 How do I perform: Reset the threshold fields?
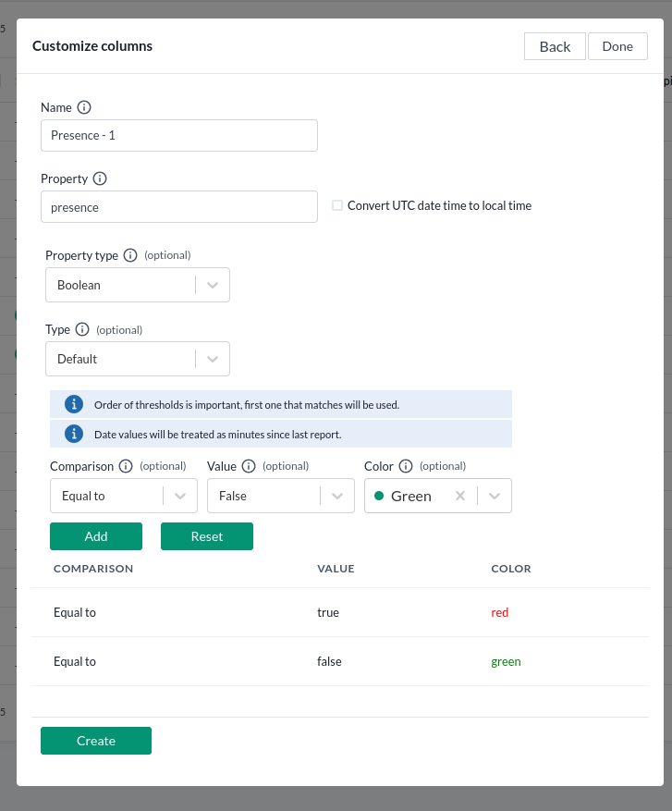point(207,536)
